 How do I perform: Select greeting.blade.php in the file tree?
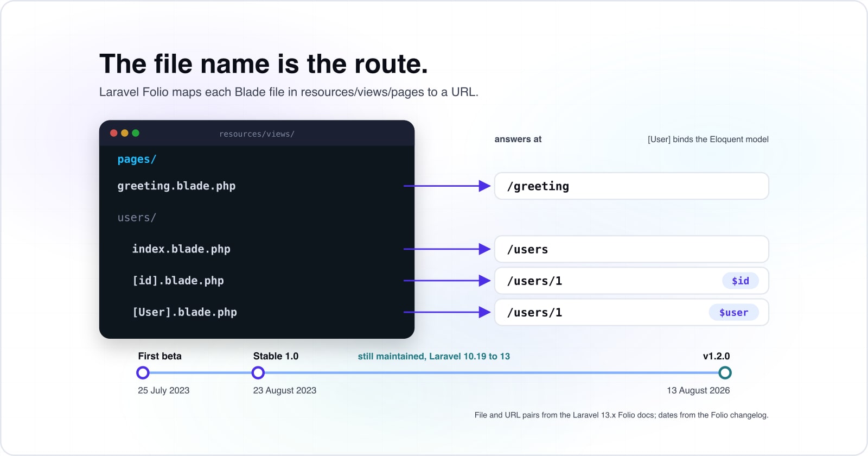[176, 186]
